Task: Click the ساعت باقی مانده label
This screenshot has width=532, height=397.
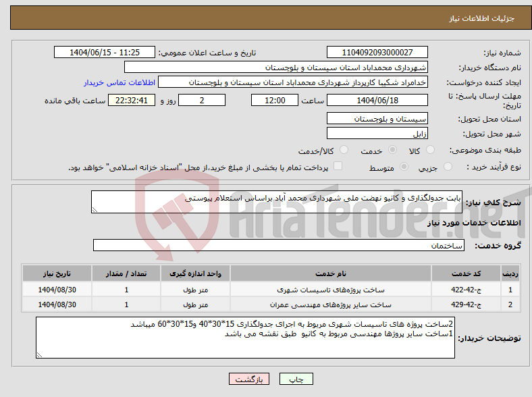Action: tap(75, 101)
